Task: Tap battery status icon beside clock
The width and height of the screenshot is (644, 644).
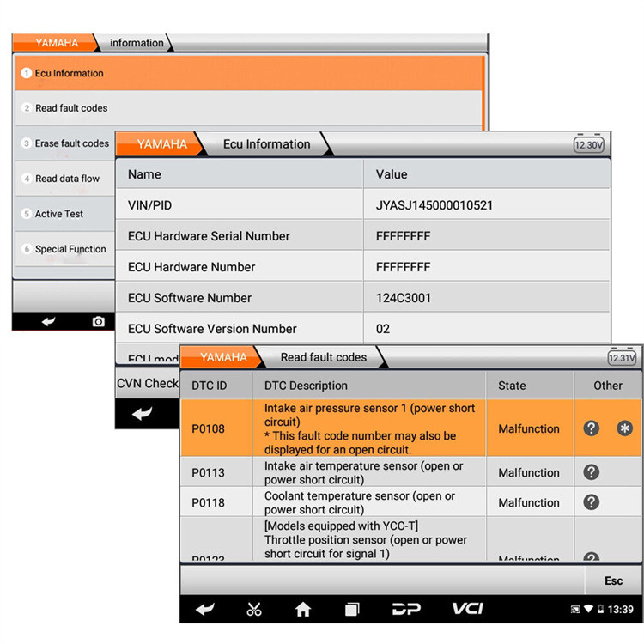Action: point(600,609)
